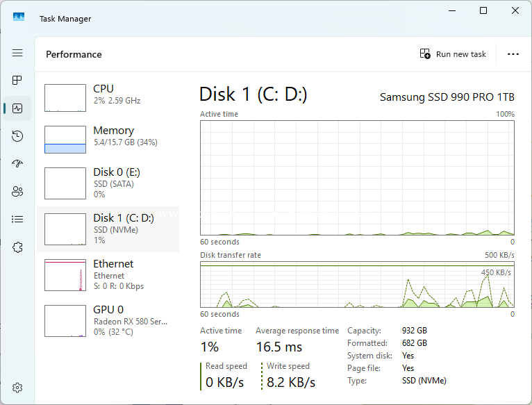Viewport: 532px width, 405px height.
Task: Select GPU 0 Radeon RX 580 entry
Action: coord(108,320)
